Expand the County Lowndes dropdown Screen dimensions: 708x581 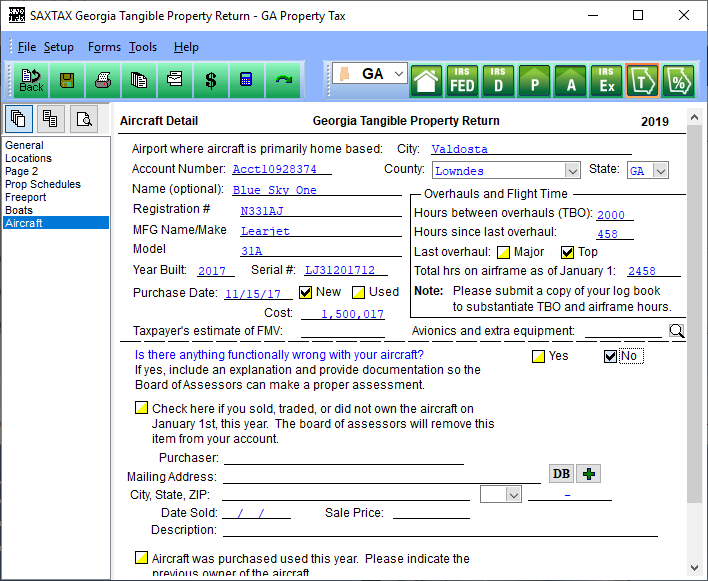coord(573,171)
